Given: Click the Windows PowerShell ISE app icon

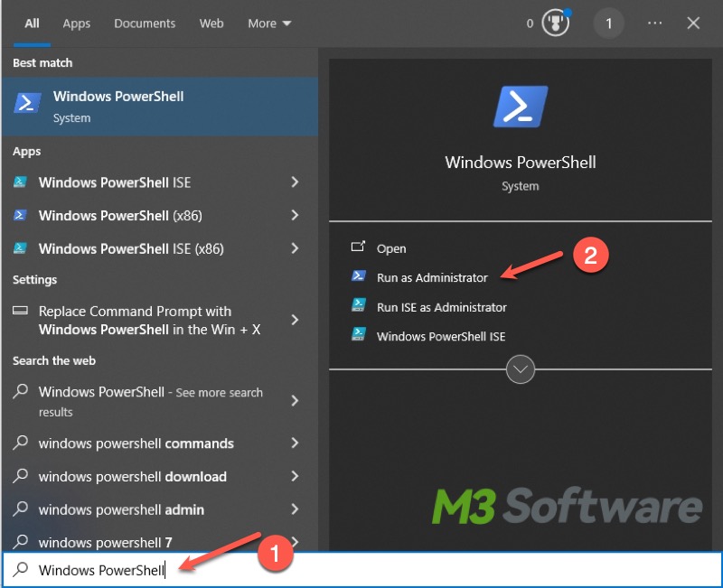Looking at the screenshot, I should (20, 182).
